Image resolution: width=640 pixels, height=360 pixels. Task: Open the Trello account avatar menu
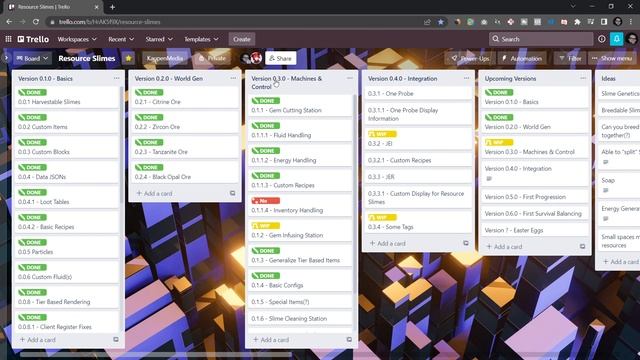632,39
